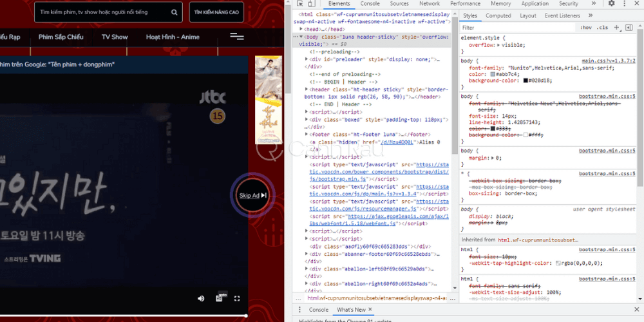The image size is (644, 322).
Task: Click the rgba(0,0,0,0) highlight color swatch
Action: (x=558, y=263)
